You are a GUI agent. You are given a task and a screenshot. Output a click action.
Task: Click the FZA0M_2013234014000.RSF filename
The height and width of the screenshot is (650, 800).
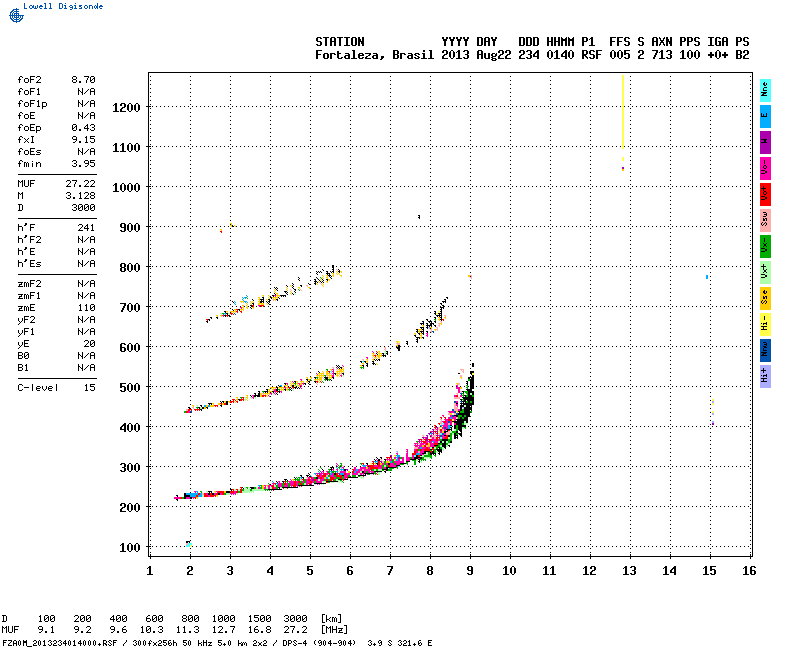click(60, 643)
